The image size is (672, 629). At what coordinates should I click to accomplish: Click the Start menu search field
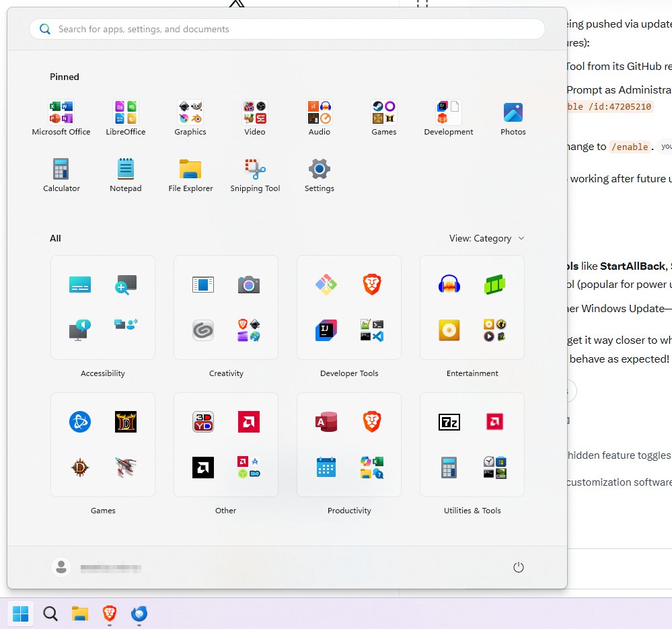pos(287,29)
